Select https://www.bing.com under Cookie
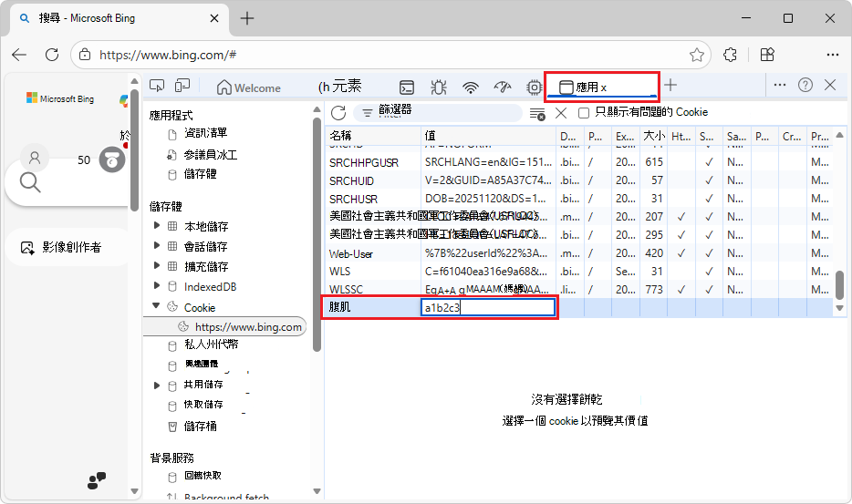Viewport: 852px width, 504px height. click(225, 327)
